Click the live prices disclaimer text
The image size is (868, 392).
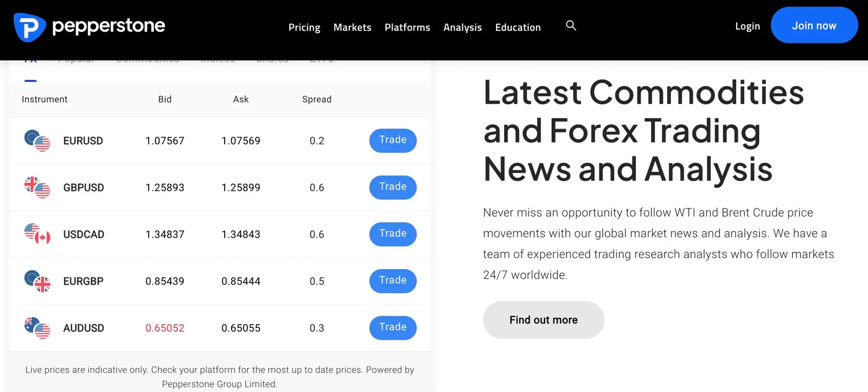pyautogui.click(x=220, y=377)
